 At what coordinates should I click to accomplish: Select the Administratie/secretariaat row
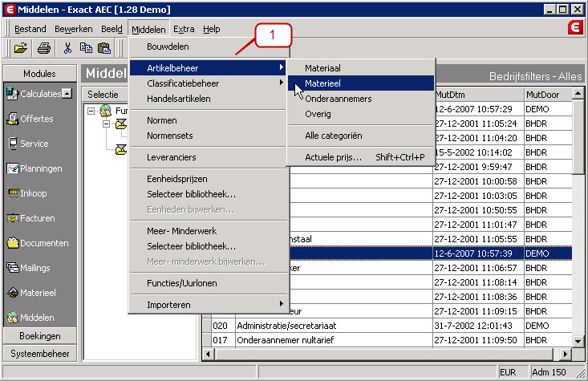point(387,326)
